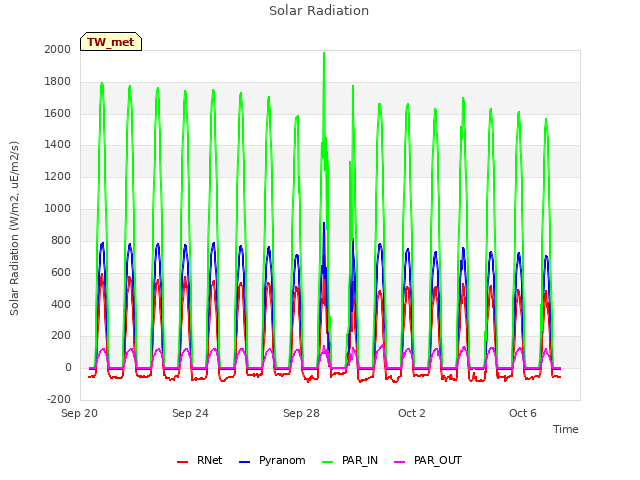Click the Oct 6 x-axis label
The height and width of the screenshot is (480, 640).
click(x=523, y=413)
